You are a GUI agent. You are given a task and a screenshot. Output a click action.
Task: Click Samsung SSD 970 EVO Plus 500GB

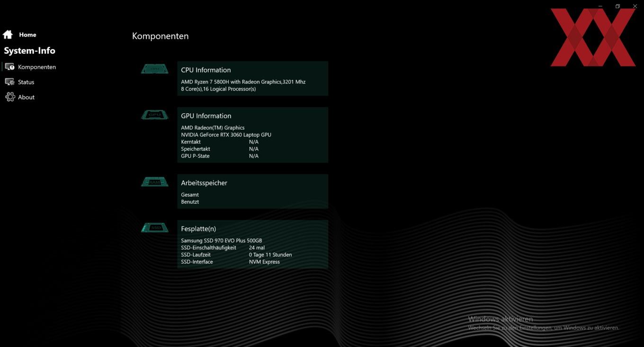coord(222,240)
